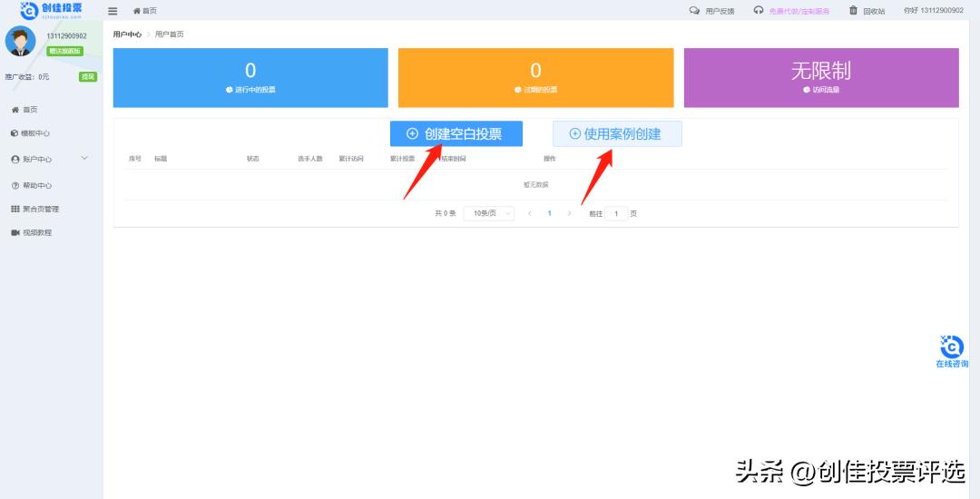Image resolution: width=980 pixels, height=499 pixels.
Task: Expand the 账户中心 submenu
Action: pyautogui.click(x=50, y=160)
